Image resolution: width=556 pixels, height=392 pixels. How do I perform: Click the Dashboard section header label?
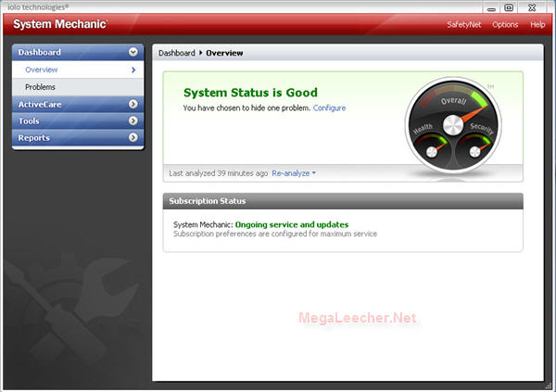tap(39, 52)
